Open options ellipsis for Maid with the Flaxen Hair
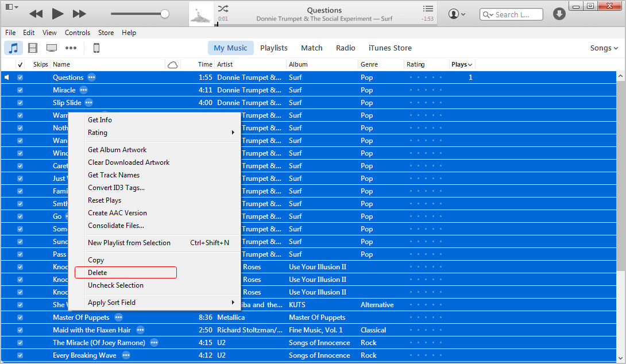This screenshot has height=364, width=626. click(140, 330)
